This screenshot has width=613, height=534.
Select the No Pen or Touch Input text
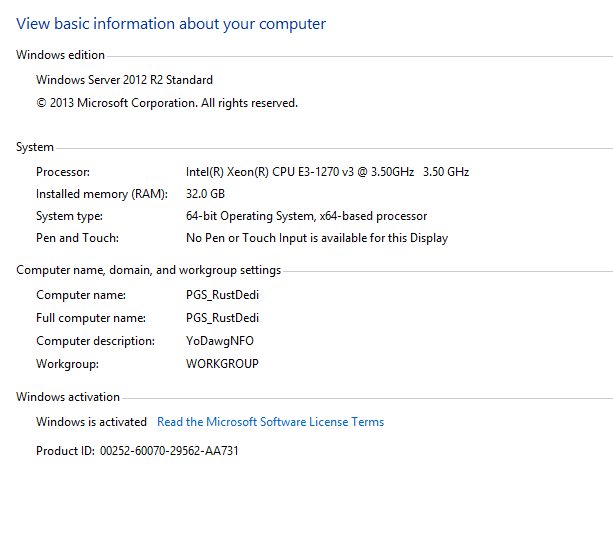[x=316, y=238]
